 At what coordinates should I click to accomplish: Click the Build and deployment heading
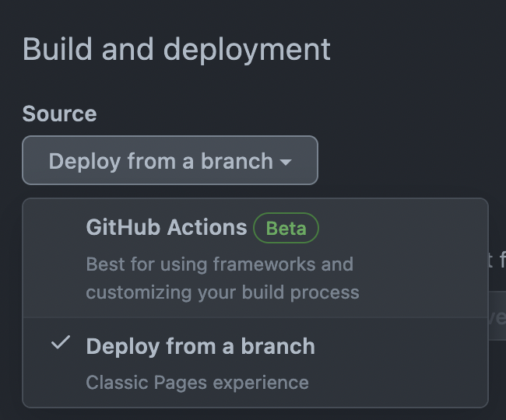177,50
